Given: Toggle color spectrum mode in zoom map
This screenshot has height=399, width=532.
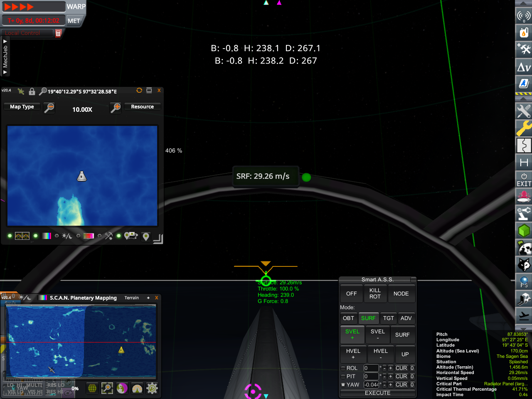Looking at the screenshot, I should coord(47,236).
